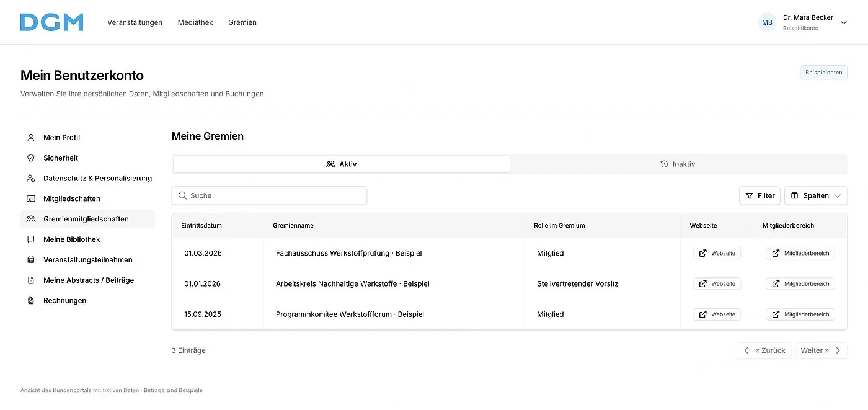
Task: Open Veranstaltungsteilnahmen calendar icon
Action: 31,260
